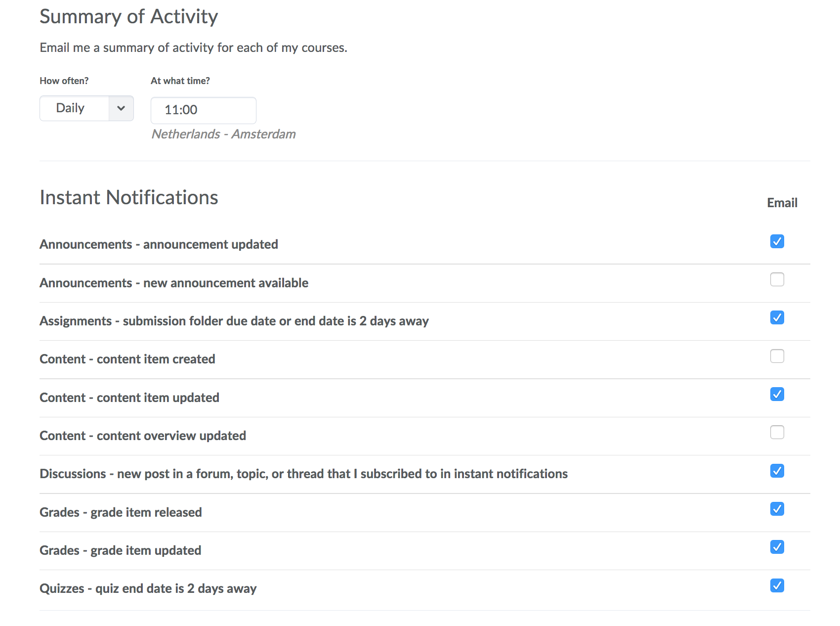This screenshot has width=840, height=626.
Task: Toggle email checkbox for Discussions new post
Action: pyautogui.click(x=777, y=471)
